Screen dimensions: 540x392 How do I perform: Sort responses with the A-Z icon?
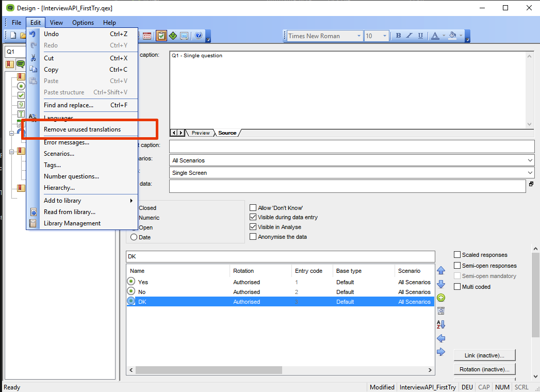pyautogui.click(x=441, y=324)
